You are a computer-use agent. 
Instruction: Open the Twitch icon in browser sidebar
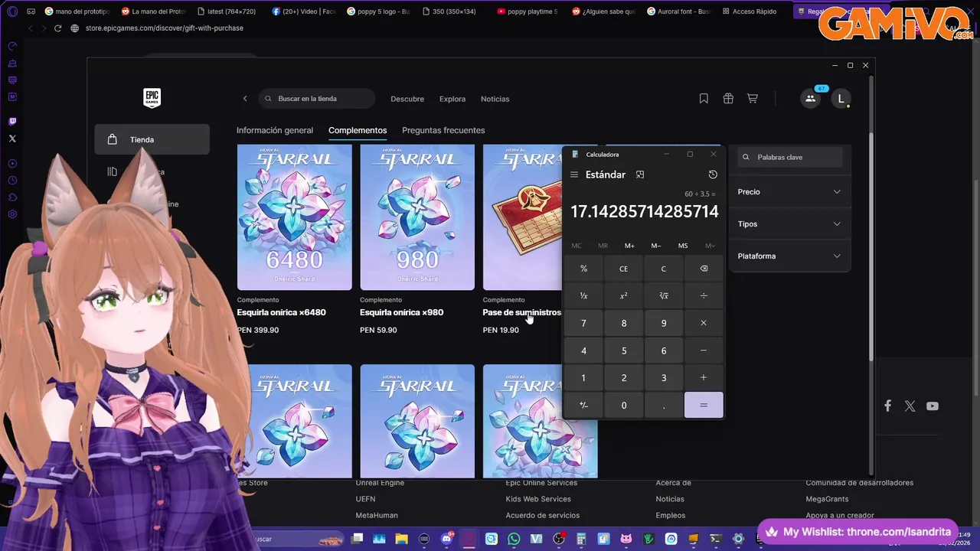coord(12,121)
